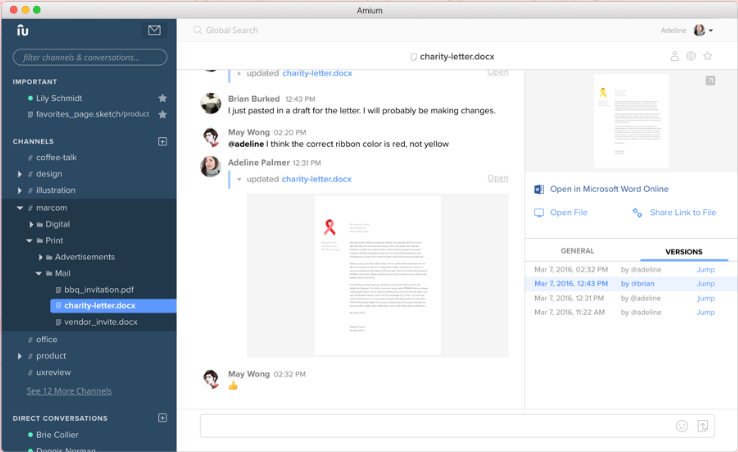Jump to the 12:43 PM version by @brian

[x=705, y=284]
